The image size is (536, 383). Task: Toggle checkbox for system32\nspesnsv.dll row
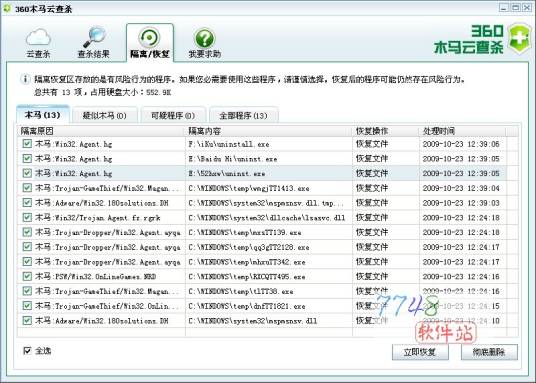27,320
